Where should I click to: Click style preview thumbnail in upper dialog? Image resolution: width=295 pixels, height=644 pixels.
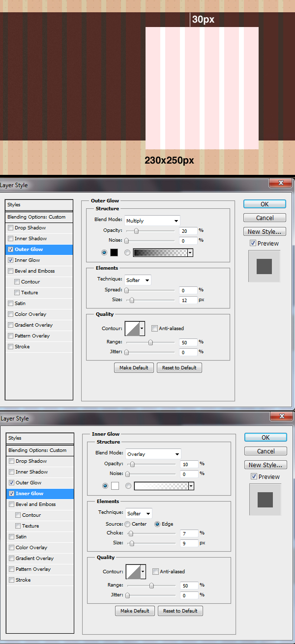[264, 266]
